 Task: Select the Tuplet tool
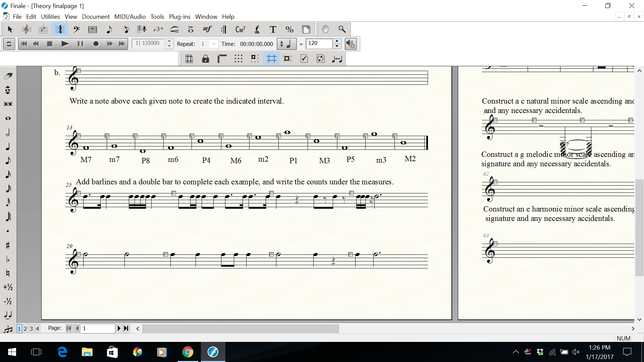[158, 29]
